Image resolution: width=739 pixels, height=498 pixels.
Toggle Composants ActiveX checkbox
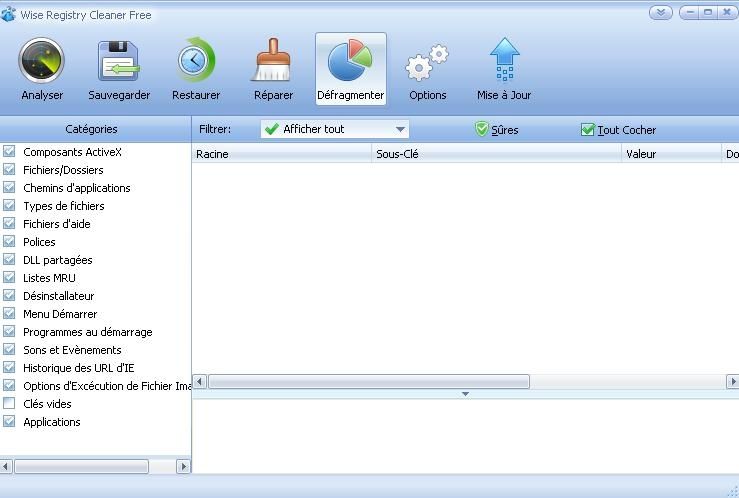[x=9, y=151]
